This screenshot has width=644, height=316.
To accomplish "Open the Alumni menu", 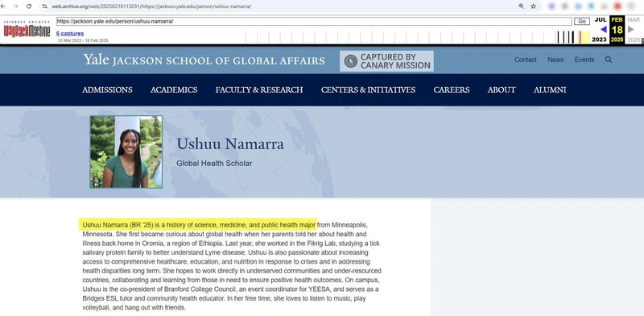I will click(x=550, y=89).
